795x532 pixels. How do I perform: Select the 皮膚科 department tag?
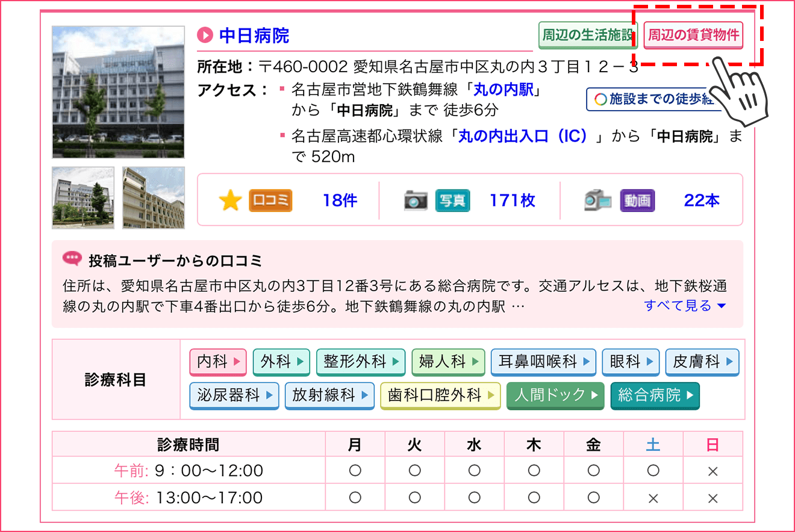point(702,362)
